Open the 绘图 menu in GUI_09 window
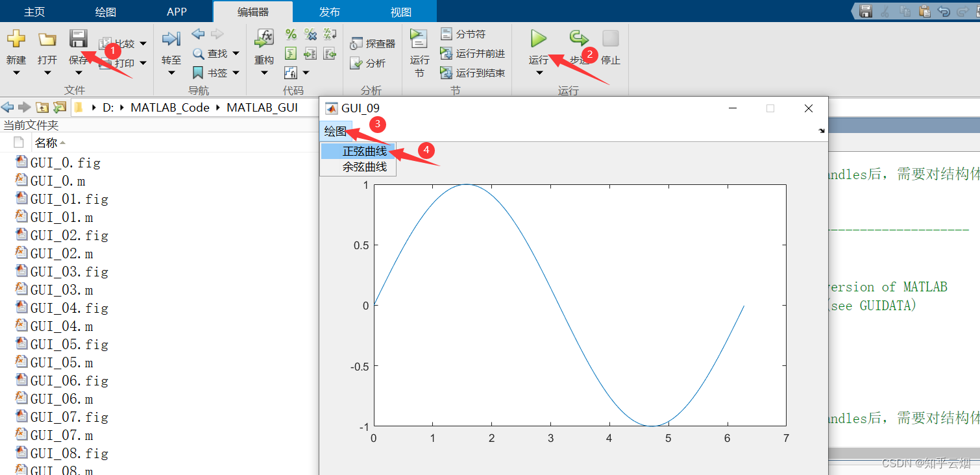 [336, 131]
